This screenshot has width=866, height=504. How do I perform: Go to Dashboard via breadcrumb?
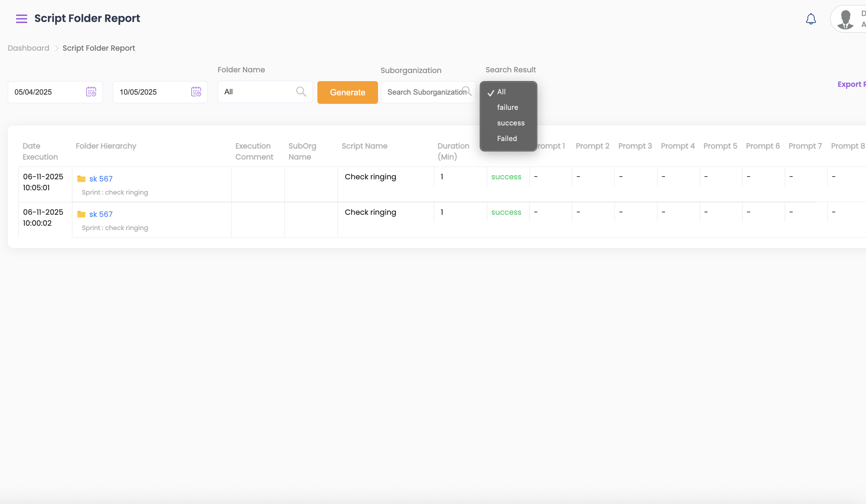tap(28, 48)
